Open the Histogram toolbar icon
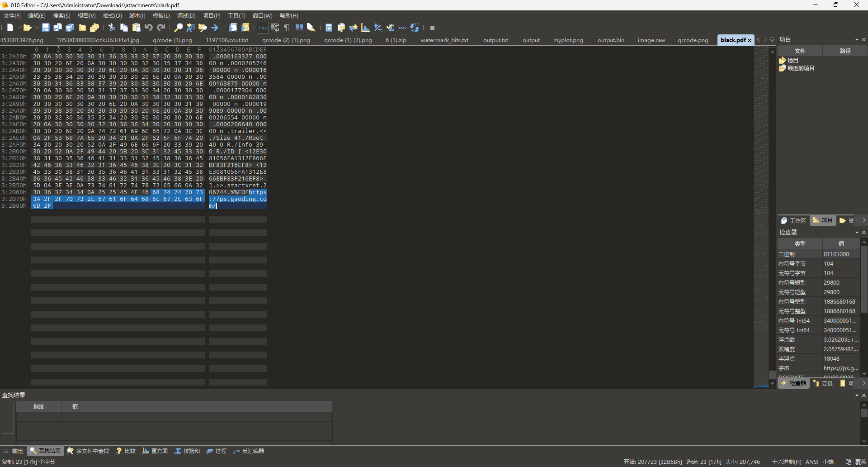868x467 pixels. coord(365,28)
